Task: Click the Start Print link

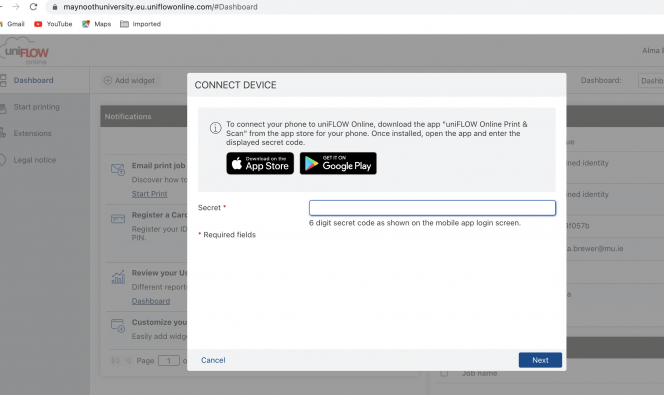Action: point(149,194)
